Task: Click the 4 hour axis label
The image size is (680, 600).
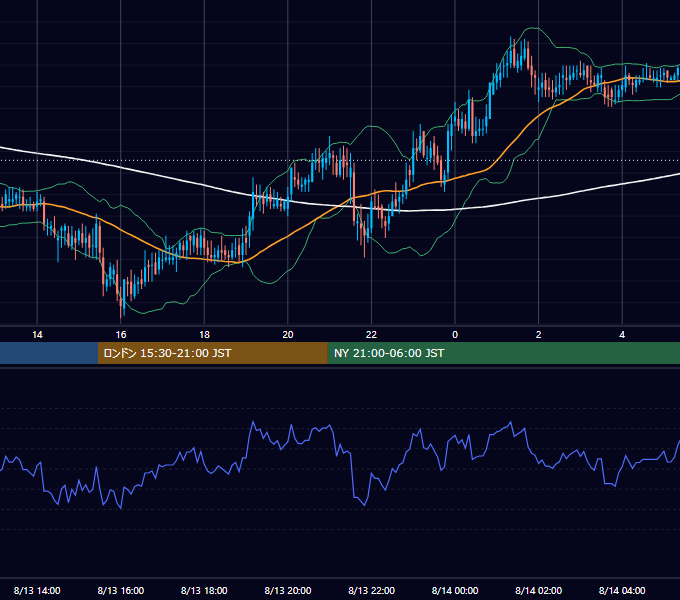Action: tap(622, 335)
